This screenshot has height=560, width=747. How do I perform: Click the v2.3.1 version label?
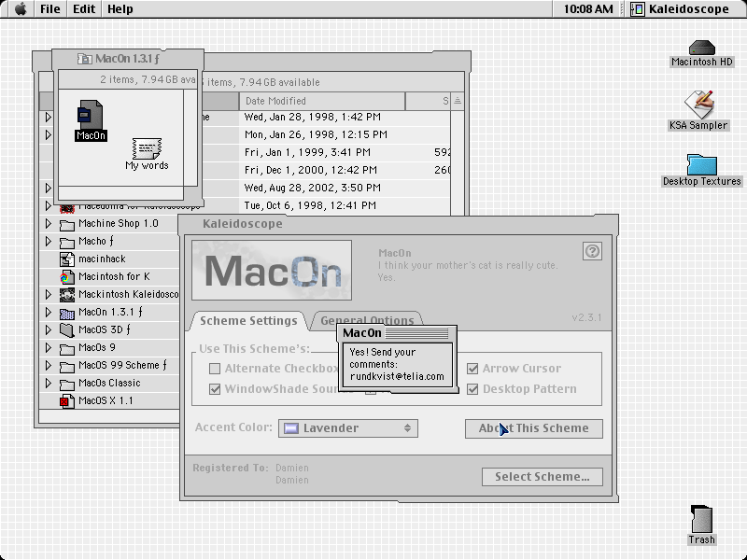(x=586, y=317)
